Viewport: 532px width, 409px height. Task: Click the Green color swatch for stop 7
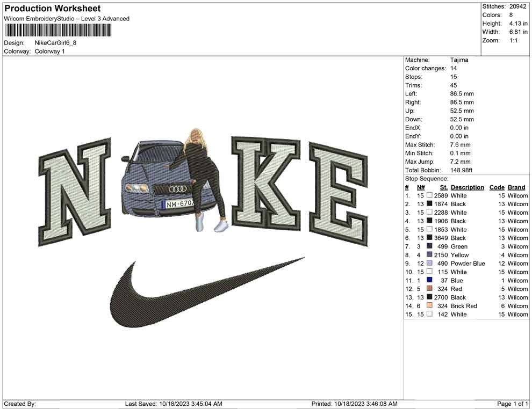point(429,246)
